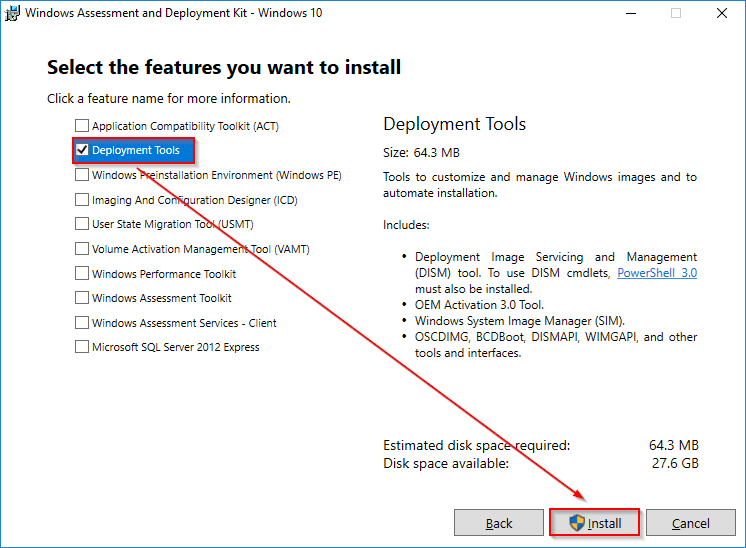The image size is (746, 548).
Task: Close the Windows Assessment and Deployment Kit window
Action: [x=722, y=13]
